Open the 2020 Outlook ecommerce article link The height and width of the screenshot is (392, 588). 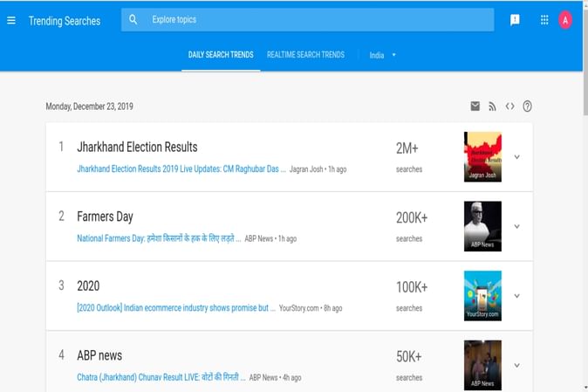pyautogui.click(x=175, y=308)
